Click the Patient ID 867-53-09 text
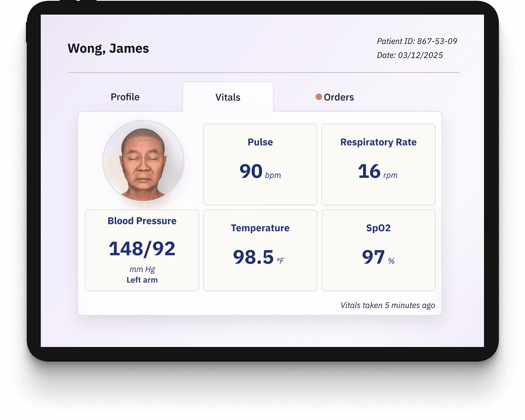Viewport: 525px width, 420px height. pos(416,41)
